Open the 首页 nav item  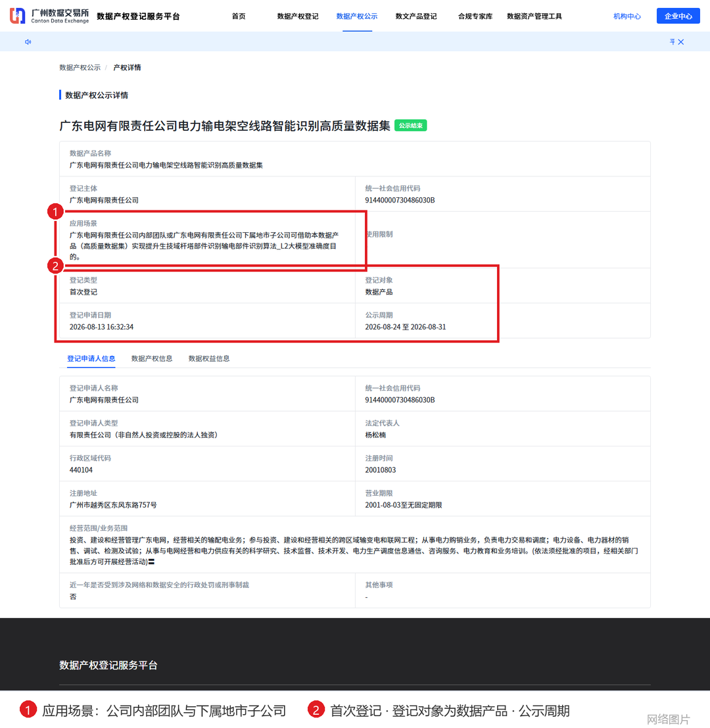point(239,16)
